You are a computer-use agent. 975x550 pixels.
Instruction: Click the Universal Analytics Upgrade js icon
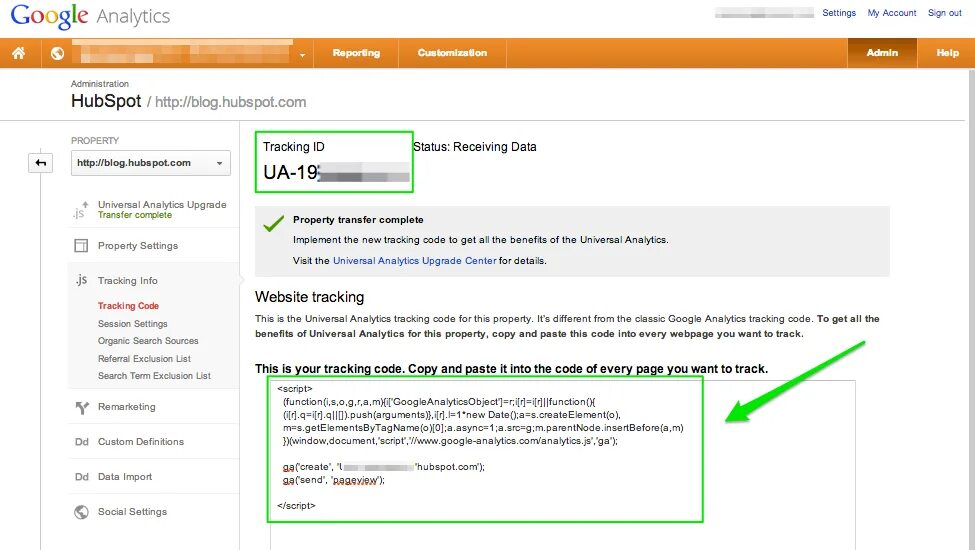click(x=80, y=210)
